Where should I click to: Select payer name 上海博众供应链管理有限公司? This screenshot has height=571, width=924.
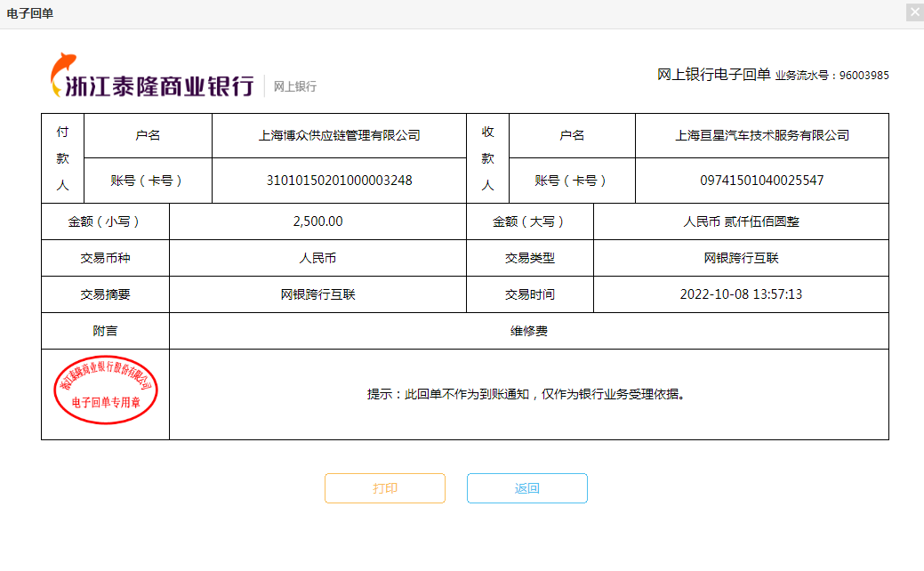point(339,136)
